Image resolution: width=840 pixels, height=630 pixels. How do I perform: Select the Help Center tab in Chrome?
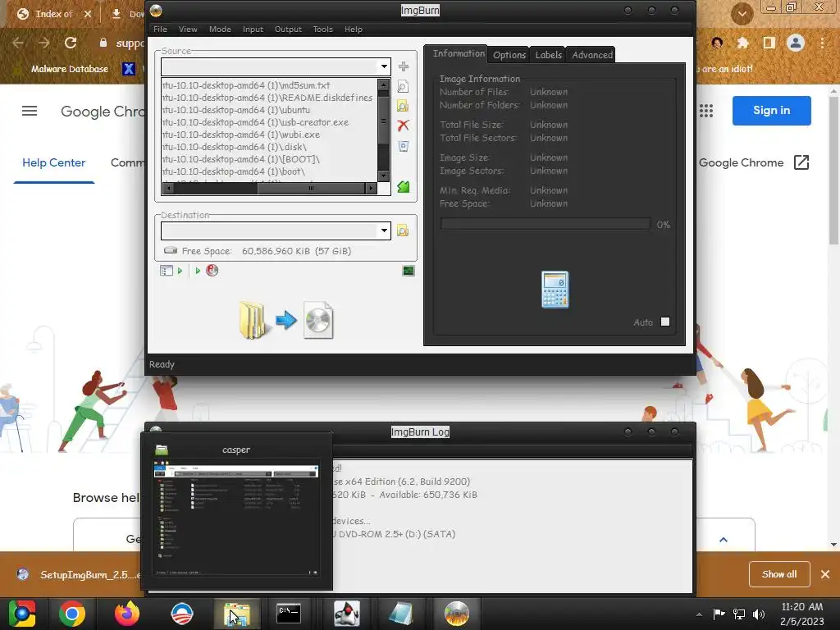[x=53, y=163]
